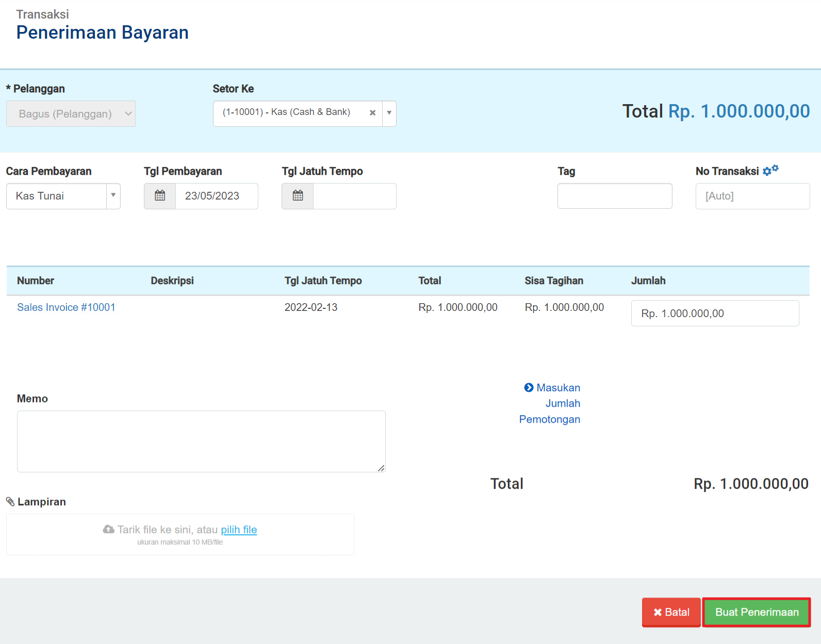
Task: Clear the Setor Ke selection with x
Action: [372, 113]
